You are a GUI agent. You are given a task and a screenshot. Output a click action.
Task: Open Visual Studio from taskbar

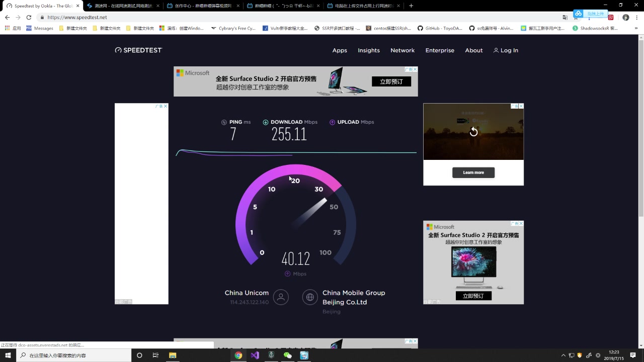(255, 355)
